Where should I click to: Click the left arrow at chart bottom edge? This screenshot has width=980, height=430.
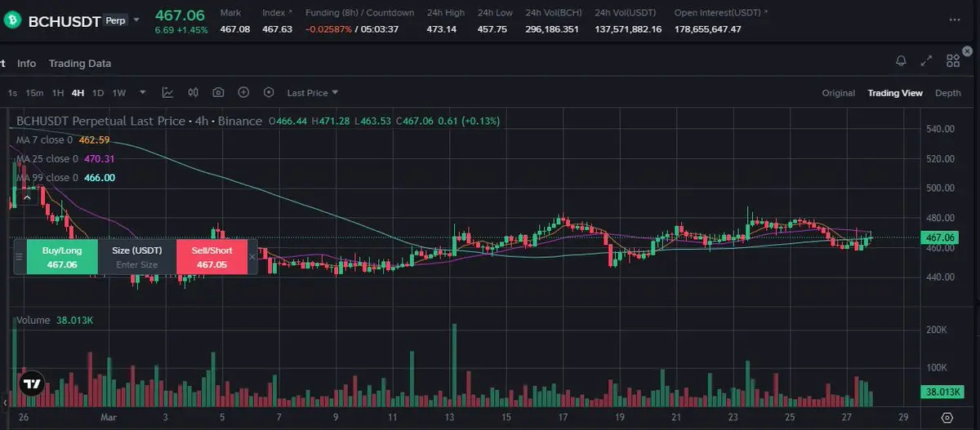pyautogui.click(x=4, y=402)
